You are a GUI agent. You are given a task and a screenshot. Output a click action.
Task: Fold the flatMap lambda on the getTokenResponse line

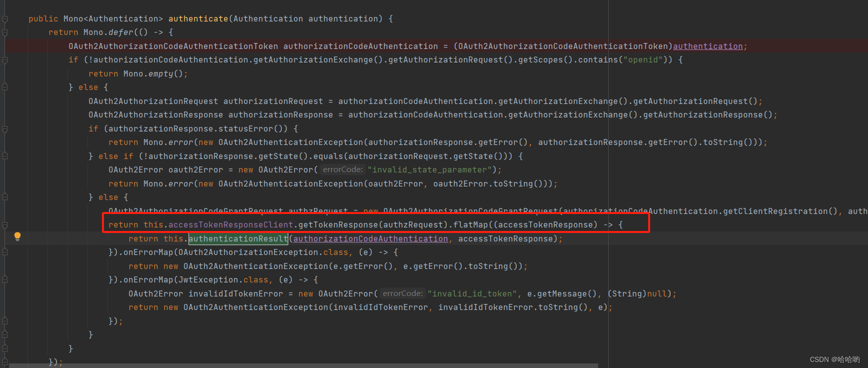tap(5, 225)
